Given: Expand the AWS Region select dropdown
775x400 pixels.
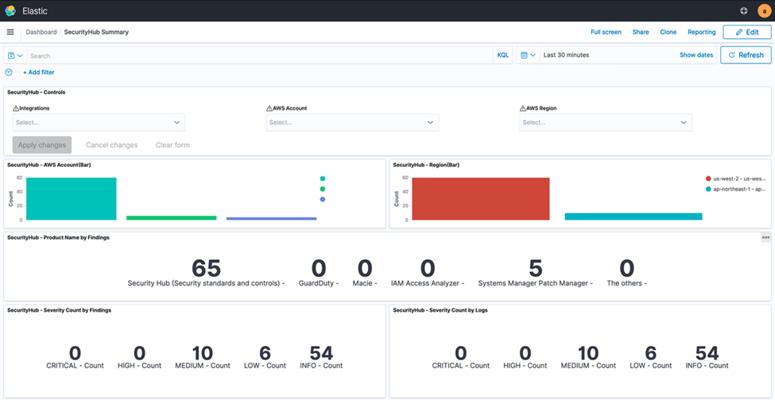Looking at the screenshot, I should pyautogui.click(x=605, y=123).
